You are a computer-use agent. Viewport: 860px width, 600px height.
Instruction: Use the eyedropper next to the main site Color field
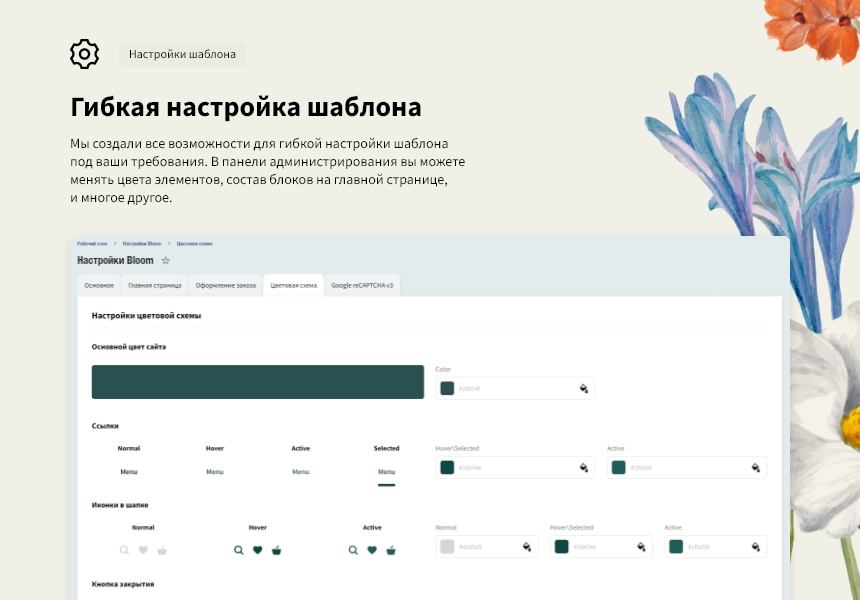pos(583,388)
